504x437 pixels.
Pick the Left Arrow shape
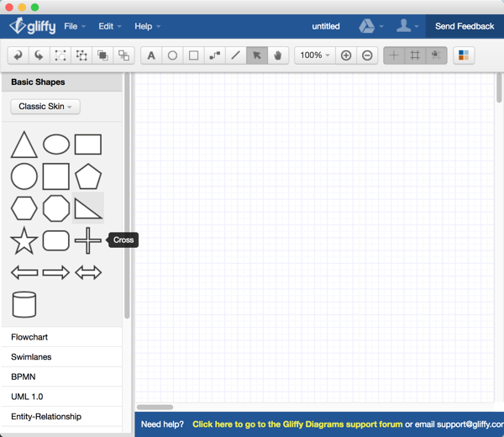tap(24, 272)
